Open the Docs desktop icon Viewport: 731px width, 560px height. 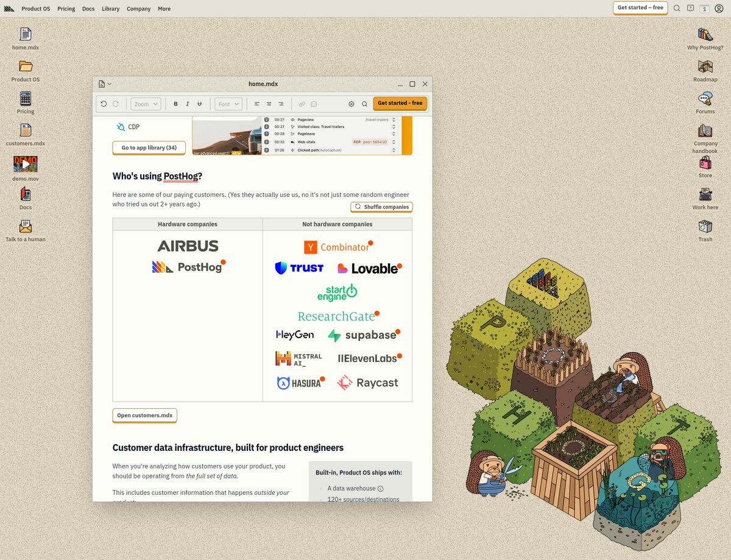(26, 198)
